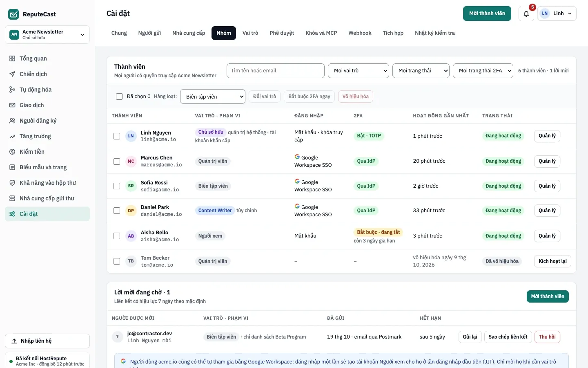Click the question mark avatar for jo@contractor.dev
This screenshot has height=368, width=588.
point(117,337)
